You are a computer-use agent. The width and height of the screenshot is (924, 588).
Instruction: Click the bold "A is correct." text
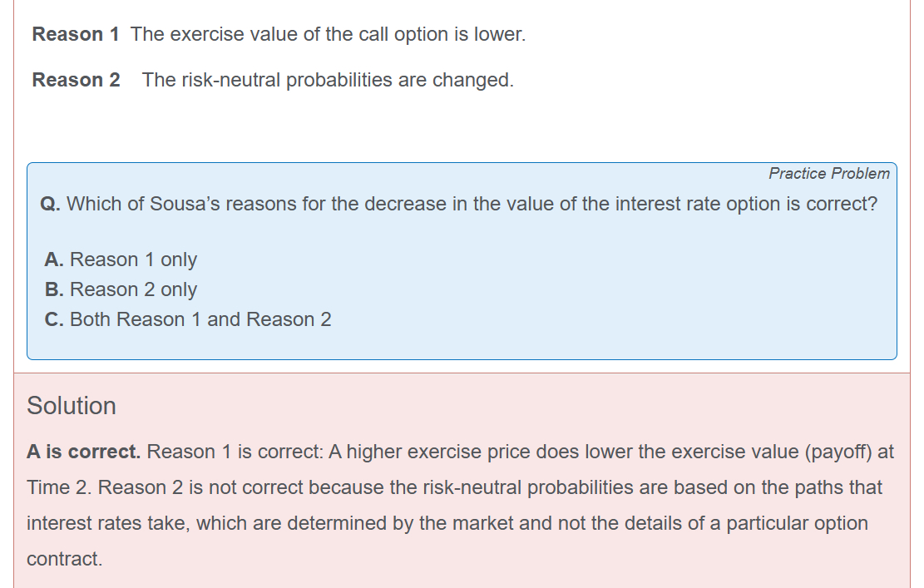click(x=83, y=452)
